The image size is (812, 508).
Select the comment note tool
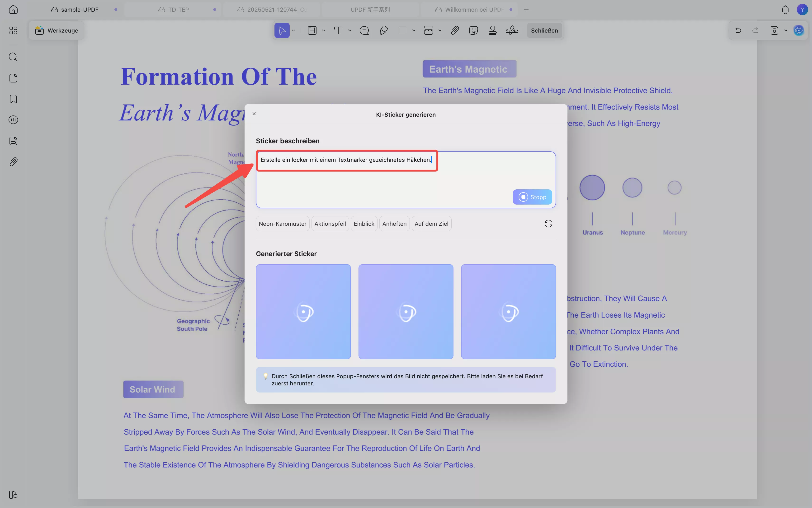(364, 31)
